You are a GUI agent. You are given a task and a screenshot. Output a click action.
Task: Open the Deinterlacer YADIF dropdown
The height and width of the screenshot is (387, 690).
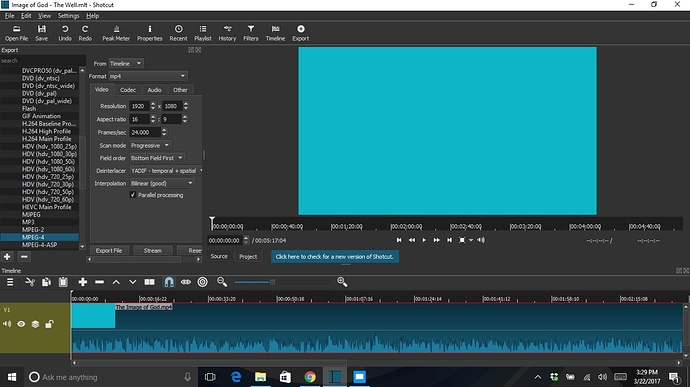pos(166,171)
